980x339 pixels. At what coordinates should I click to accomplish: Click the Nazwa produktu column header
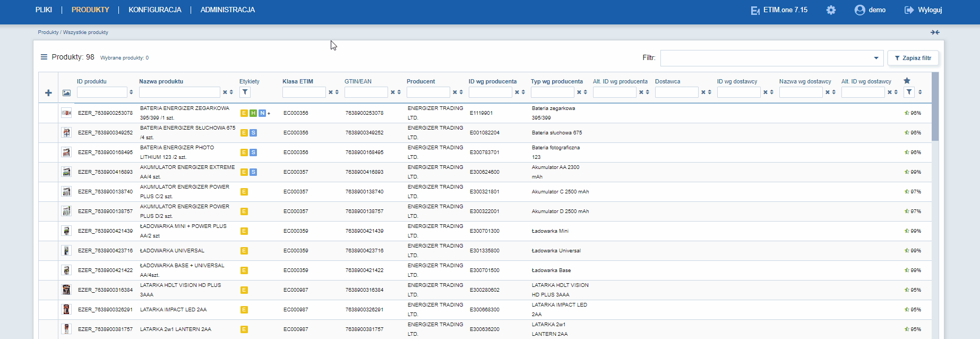point(161,81)
